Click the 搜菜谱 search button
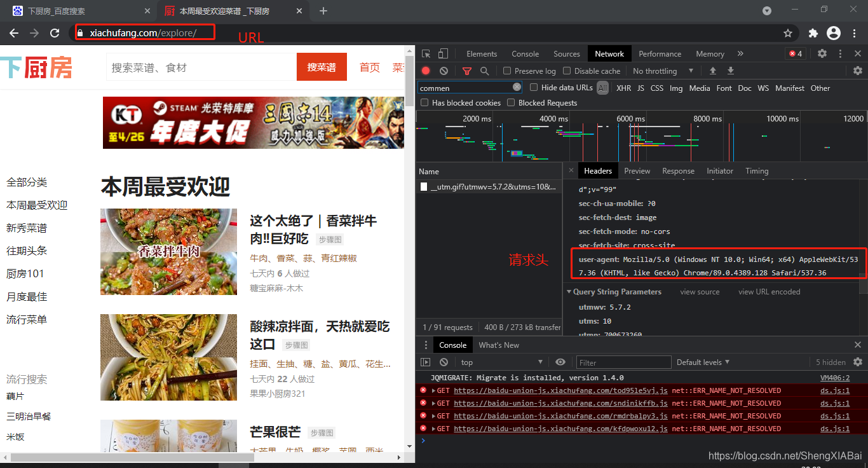Image resolution: width=868 pixels, height=468 pixels. point(322,67)
